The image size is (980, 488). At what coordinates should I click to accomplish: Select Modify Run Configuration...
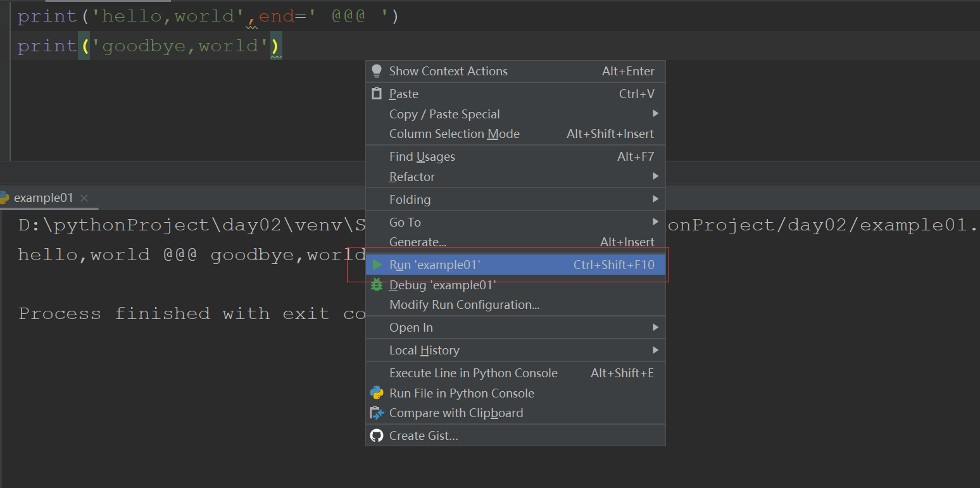pyautogui.click(x=515, y=305)
